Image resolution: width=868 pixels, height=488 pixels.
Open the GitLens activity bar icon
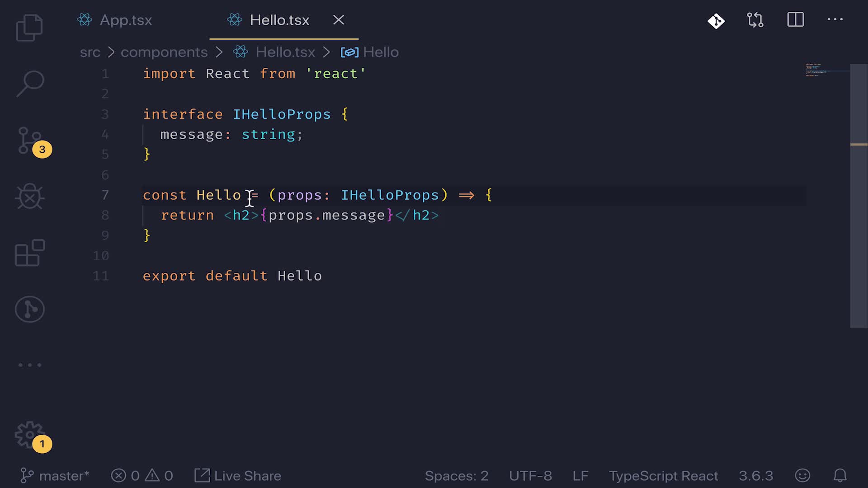(x=30, y=310)
